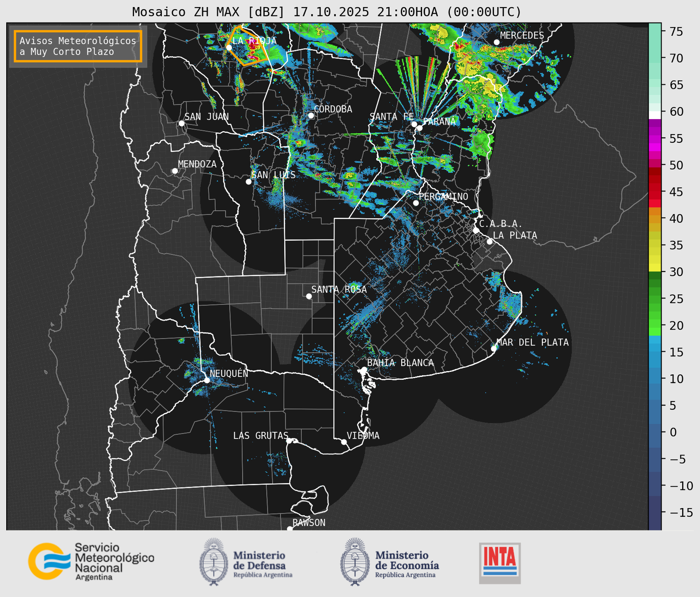Screen dimensions: 700x597
Task: Click the 55 dBZ magenta band on color scale
Action: pos(654,139)
